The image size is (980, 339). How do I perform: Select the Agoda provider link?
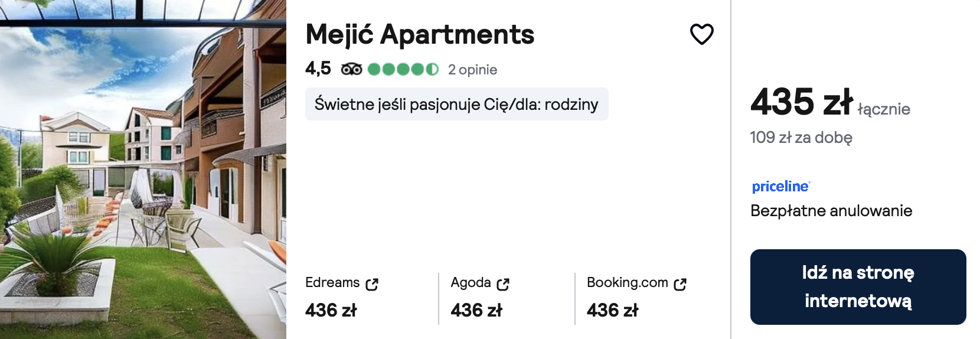(x=471, y=283)
